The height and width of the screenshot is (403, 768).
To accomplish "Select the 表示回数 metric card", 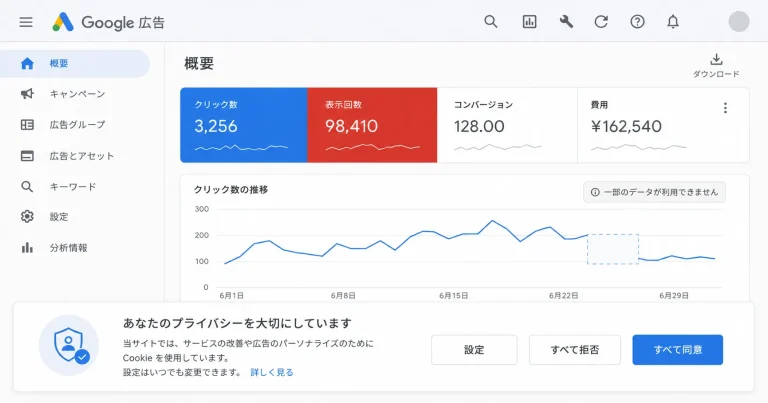I will click(372, 125).
